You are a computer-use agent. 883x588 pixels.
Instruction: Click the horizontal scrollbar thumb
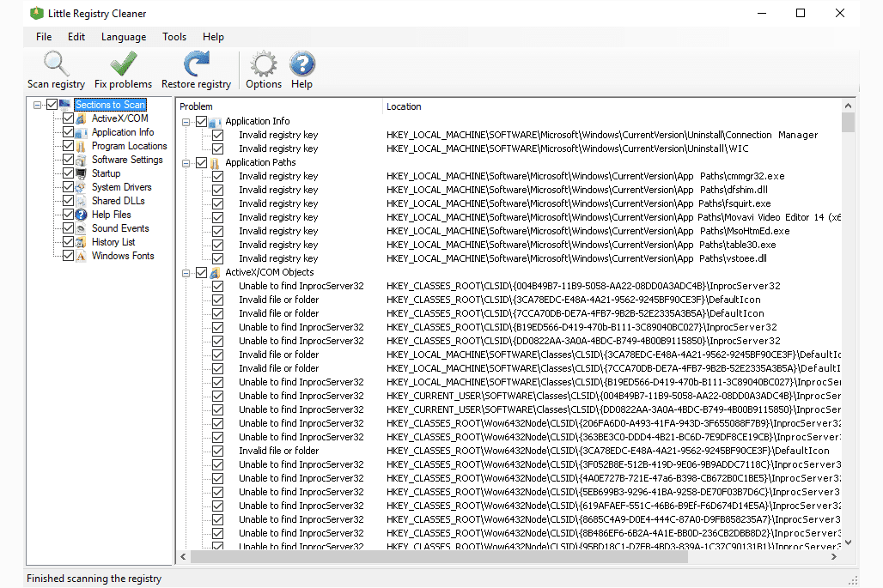point(438,557)
